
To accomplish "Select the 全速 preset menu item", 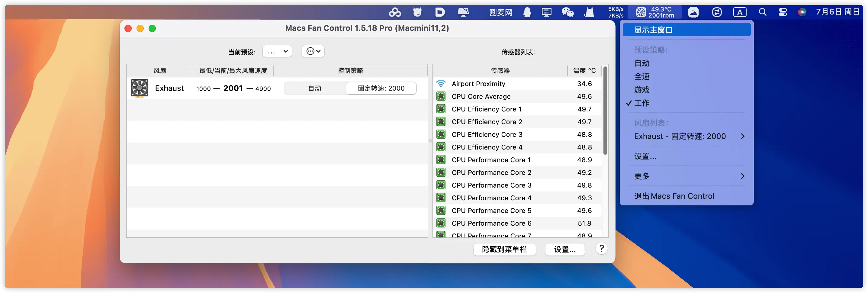I will pyautogui.click(x=641, y=76).
